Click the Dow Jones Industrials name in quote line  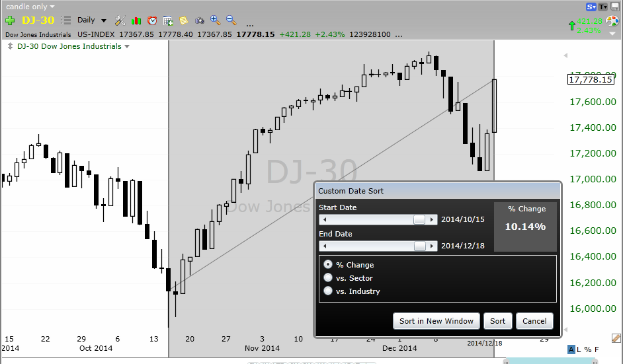38,35
